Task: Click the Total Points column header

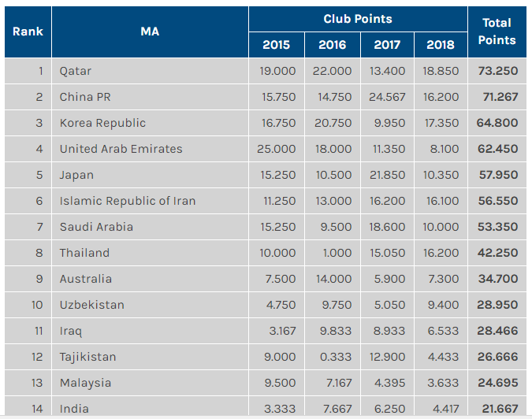Action: pyautogui.click(x=497, y=32)
